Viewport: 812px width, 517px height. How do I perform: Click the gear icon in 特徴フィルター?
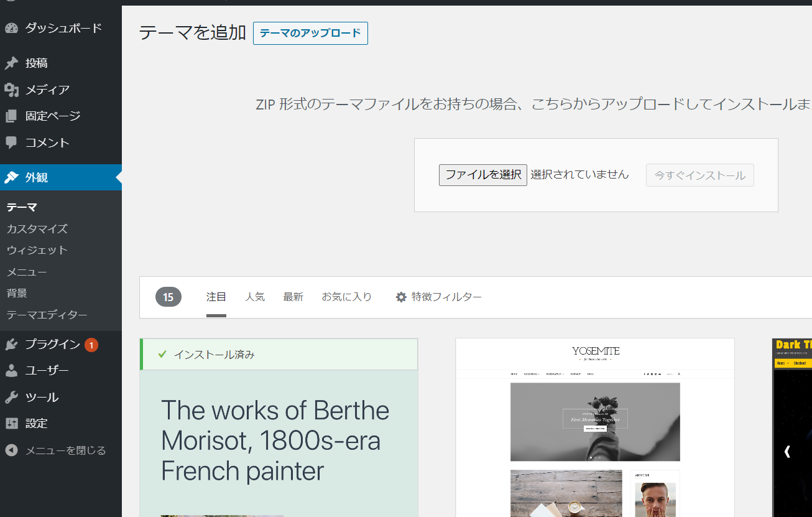click(x=401, y=297)
